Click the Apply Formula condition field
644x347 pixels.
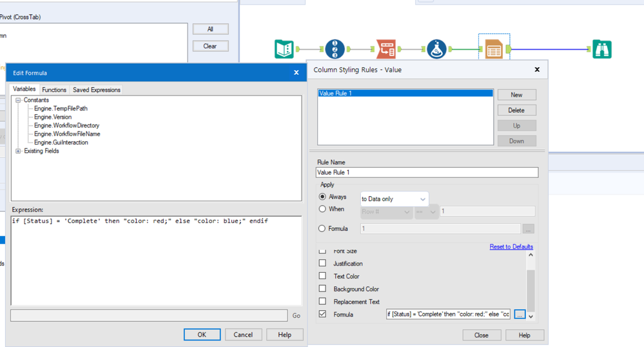pos(440,228)
